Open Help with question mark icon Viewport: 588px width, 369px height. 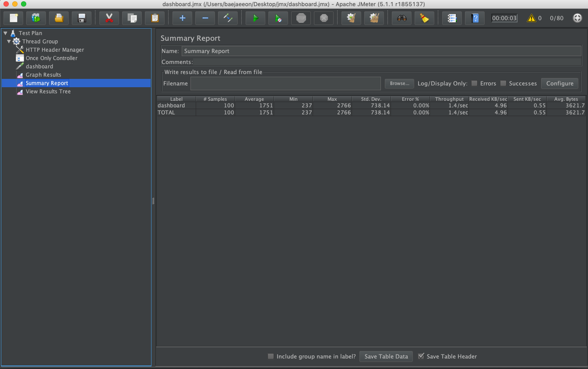point(475,18)
